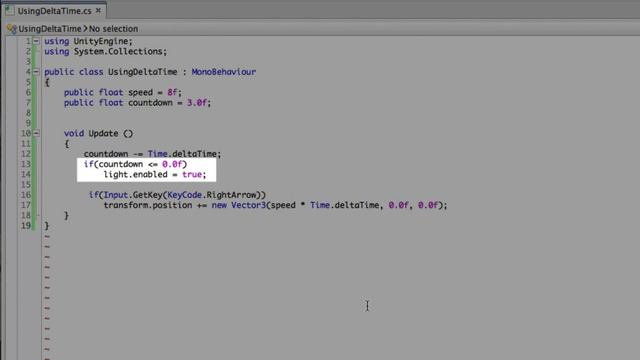Screen dimensions: 640x360
Task: Open the No selection member dropdown
Action: pyautogui.click(x=113, y=29)
